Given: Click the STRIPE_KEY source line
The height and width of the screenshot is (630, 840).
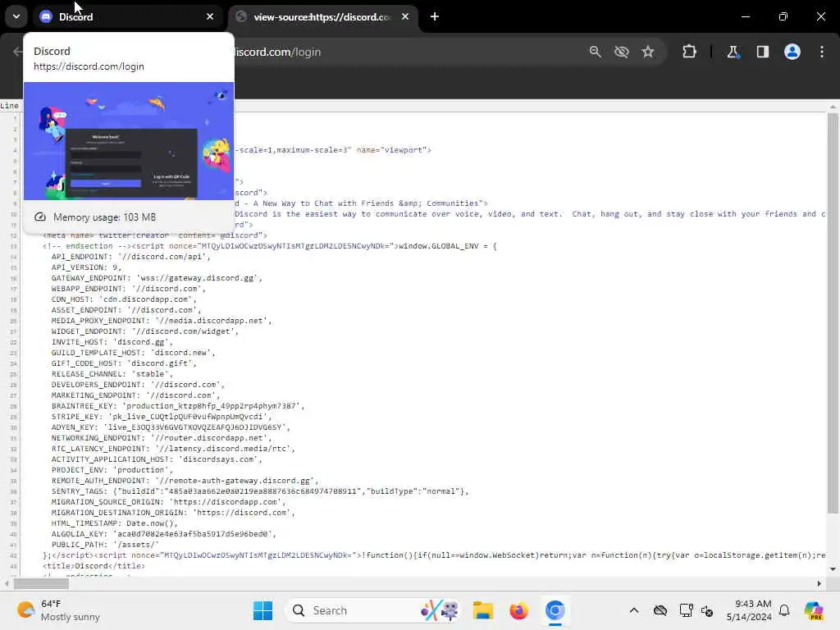Looking at the screenshot, I should coord(162,416).
